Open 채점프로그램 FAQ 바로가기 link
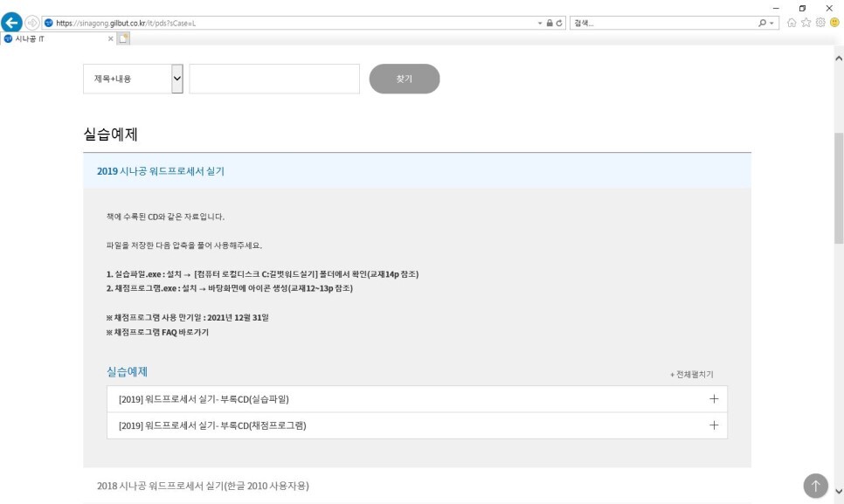 [157, 333]
